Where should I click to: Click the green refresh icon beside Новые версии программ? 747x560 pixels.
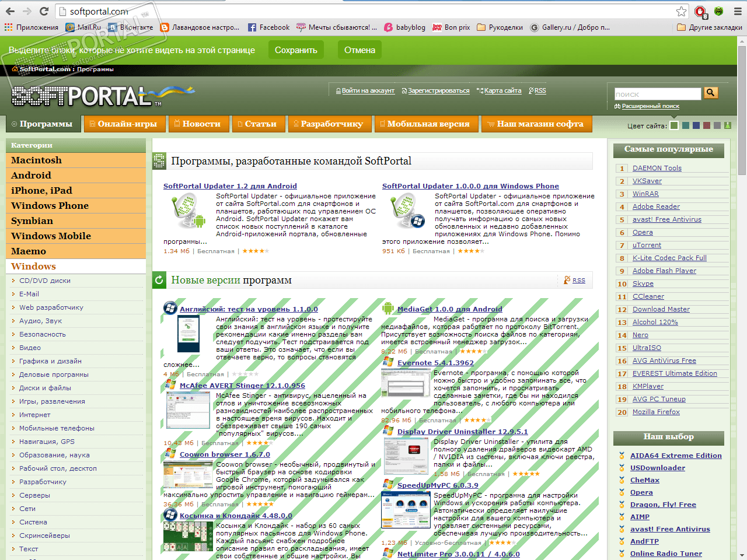(x=159, y=281)
